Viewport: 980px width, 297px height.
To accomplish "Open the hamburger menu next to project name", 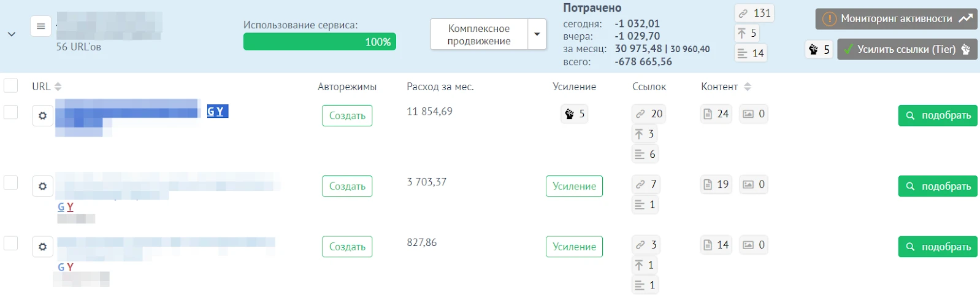I will [40, 26].
